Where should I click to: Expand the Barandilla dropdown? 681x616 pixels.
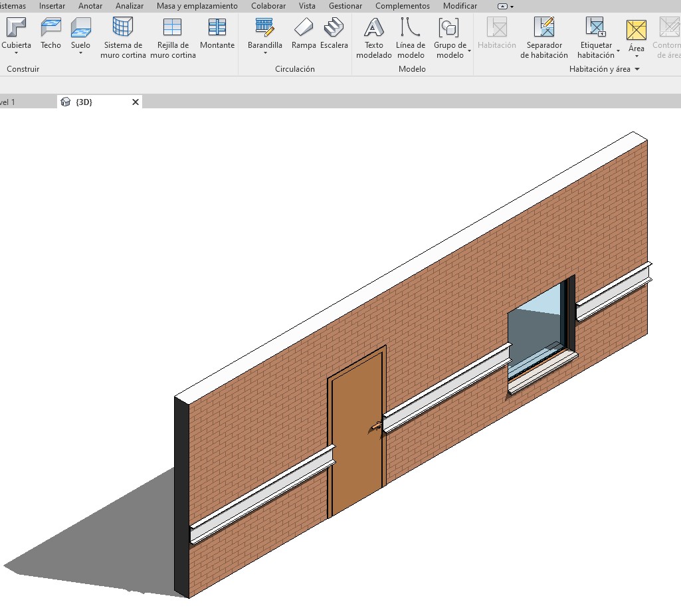pos(265,53)
